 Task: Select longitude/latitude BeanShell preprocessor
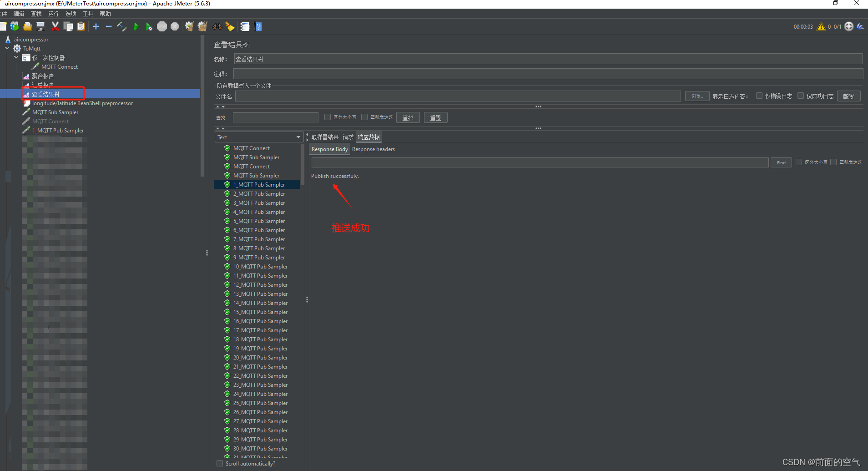82,103
